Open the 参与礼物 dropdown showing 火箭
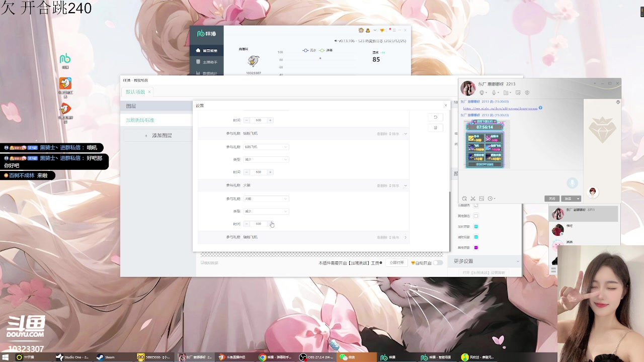 (266, 199)
